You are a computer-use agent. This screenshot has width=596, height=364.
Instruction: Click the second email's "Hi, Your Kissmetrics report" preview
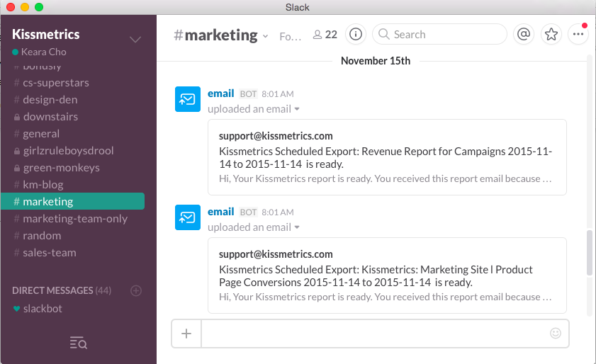(x=385, y=297)
